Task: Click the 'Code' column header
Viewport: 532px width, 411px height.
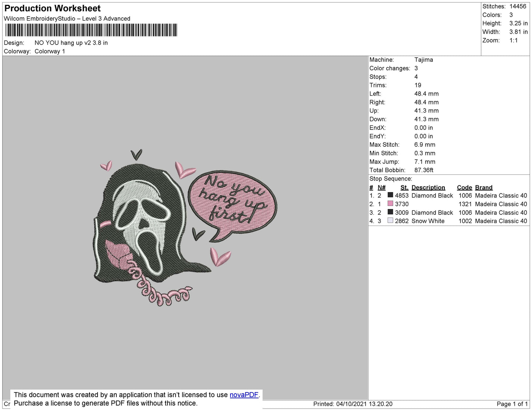Action: [x=464, y=188]
